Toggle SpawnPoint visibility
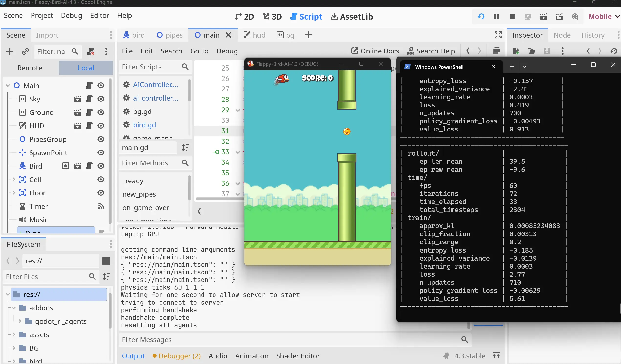This screenshot has width=621, height=364. click(101, 152)
